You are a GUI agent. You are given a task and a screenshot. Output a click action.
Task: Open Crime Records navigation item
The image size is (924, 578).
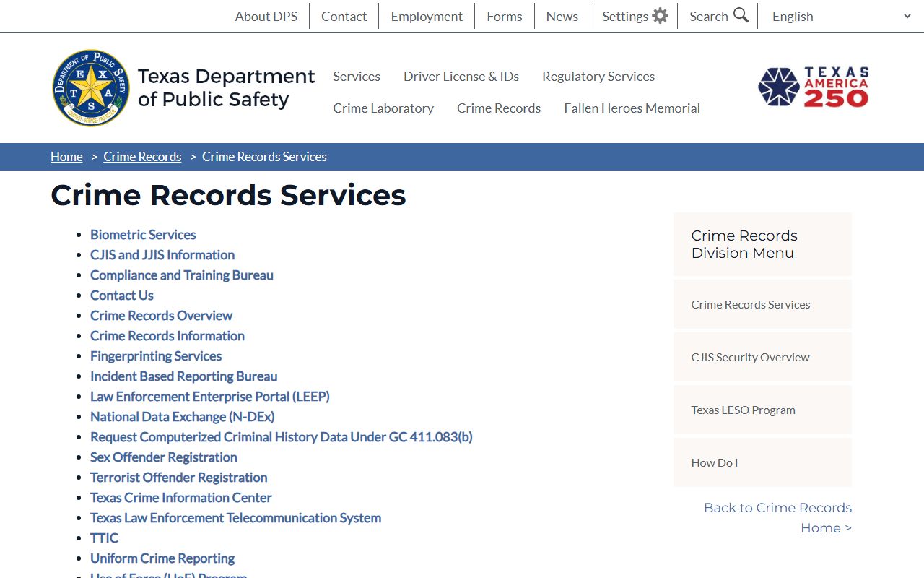(x=499, y=108)
